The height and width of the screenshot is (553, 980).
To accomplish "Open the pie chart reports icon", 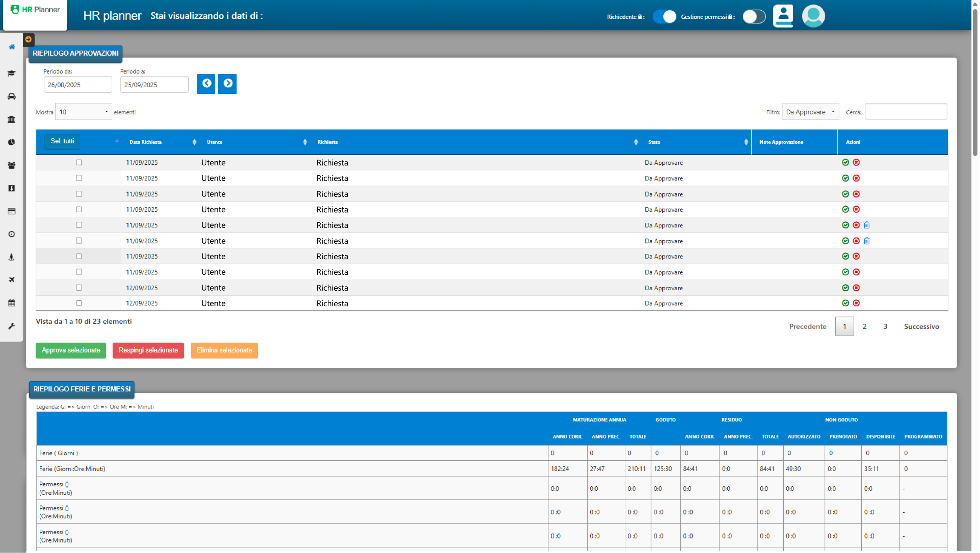I will click(11, 142).
